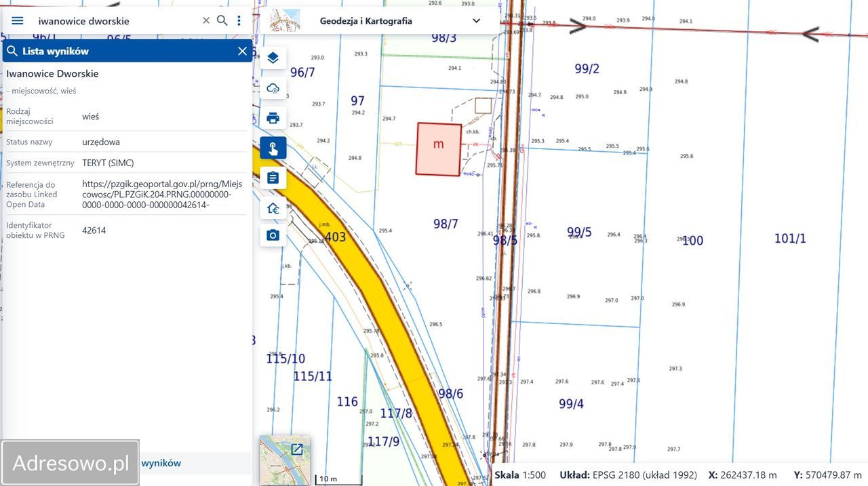This screenshot has width=868, height=486.
Task: Open the map layers panel
Action: [273, 58]
